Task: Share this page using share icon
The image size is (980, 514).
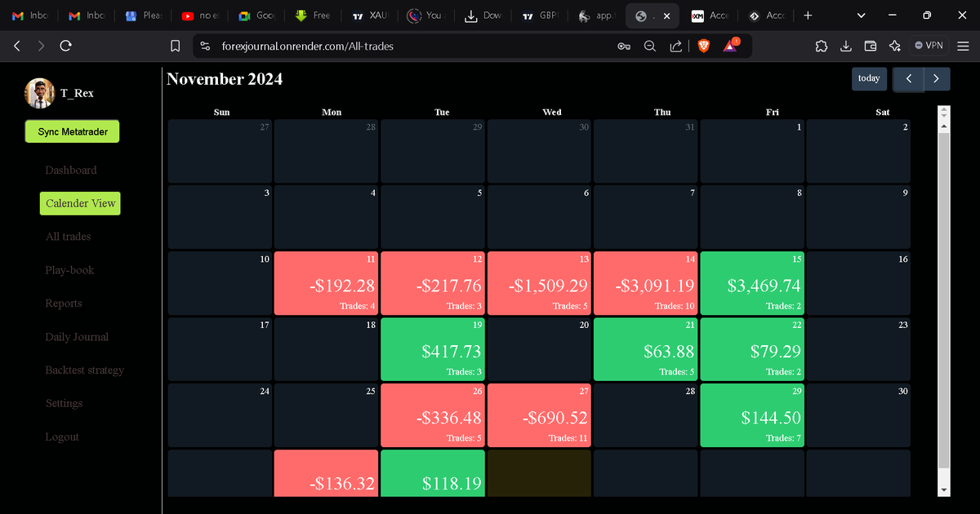Action: 676,47
